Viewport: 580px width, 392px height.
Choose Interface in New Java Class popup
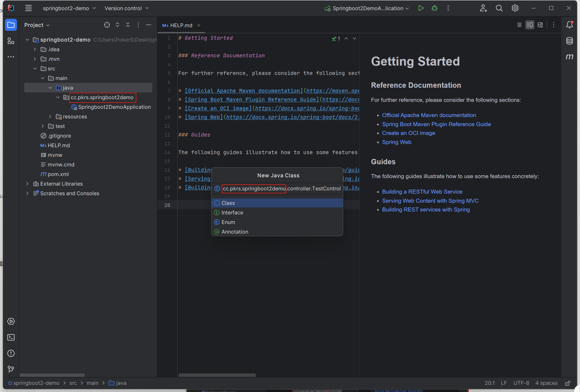point(277,213)
